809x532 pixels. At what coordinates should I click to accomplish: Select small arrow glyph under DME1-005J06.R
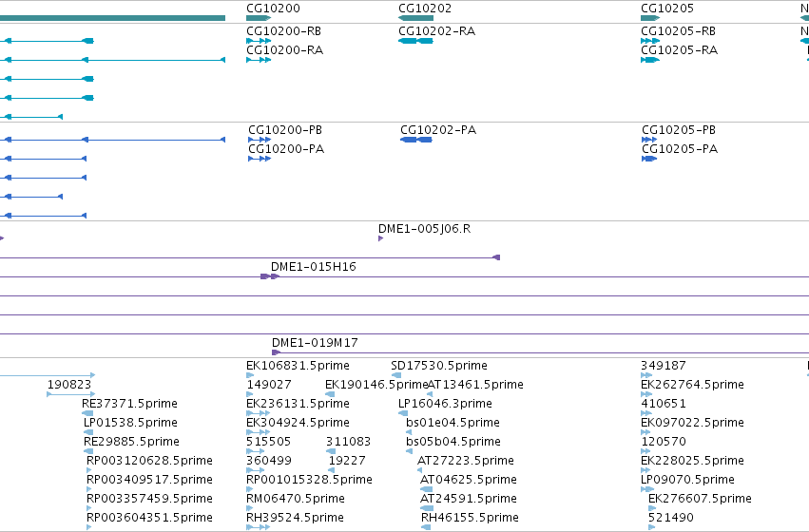[381, 238]
